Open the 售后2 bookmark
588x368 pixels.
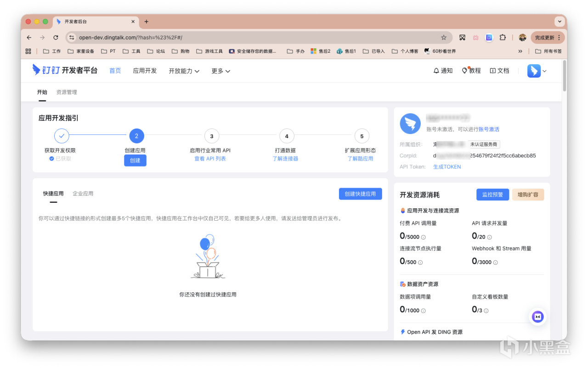coord(321,51)
